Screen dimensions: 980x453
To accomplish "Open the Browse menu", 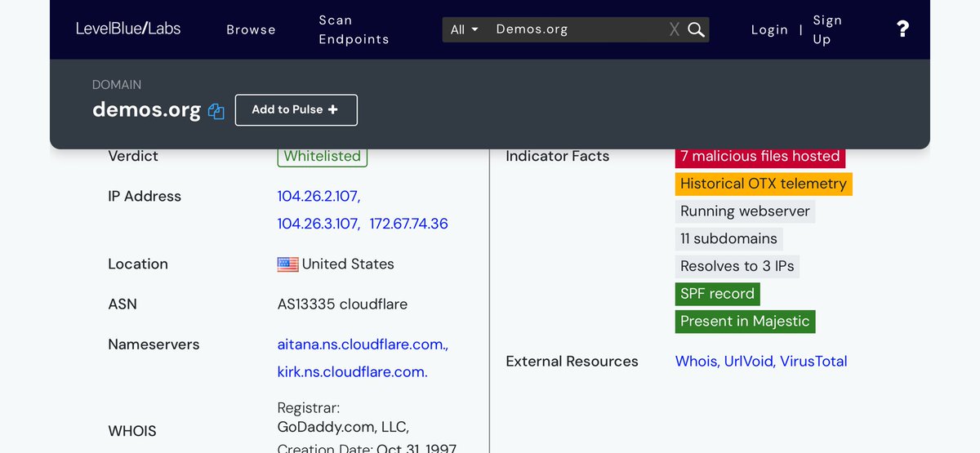I will click(251, 29).
